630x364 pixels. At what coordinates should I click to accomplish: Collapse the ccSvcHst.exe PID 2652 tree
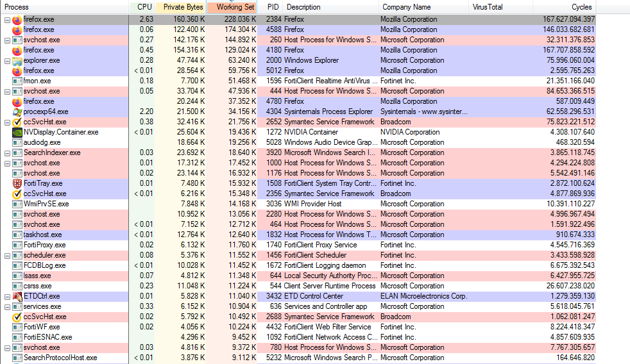pyautogui.click(x=7, y=122)
